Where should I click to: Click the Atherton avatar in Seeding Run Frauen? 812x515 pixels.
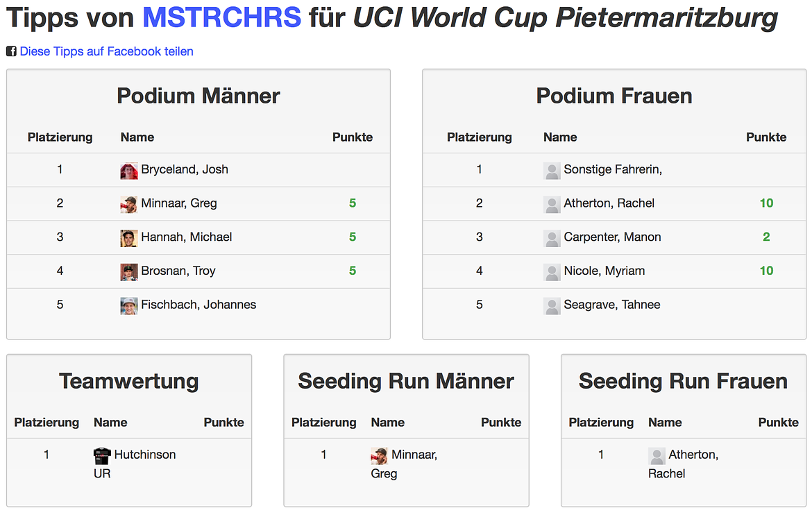(657, 455)
